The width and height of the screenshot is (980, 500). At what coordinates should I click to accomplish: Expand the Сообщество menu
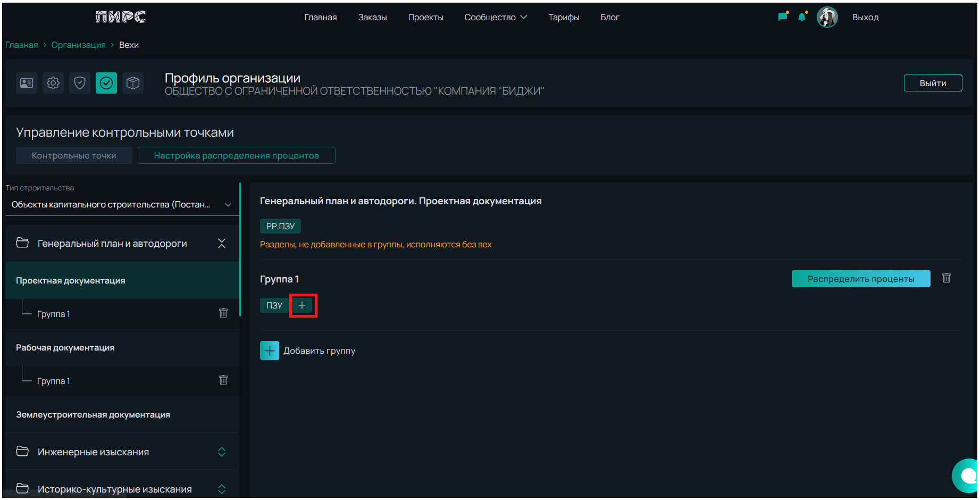(495, 18)
